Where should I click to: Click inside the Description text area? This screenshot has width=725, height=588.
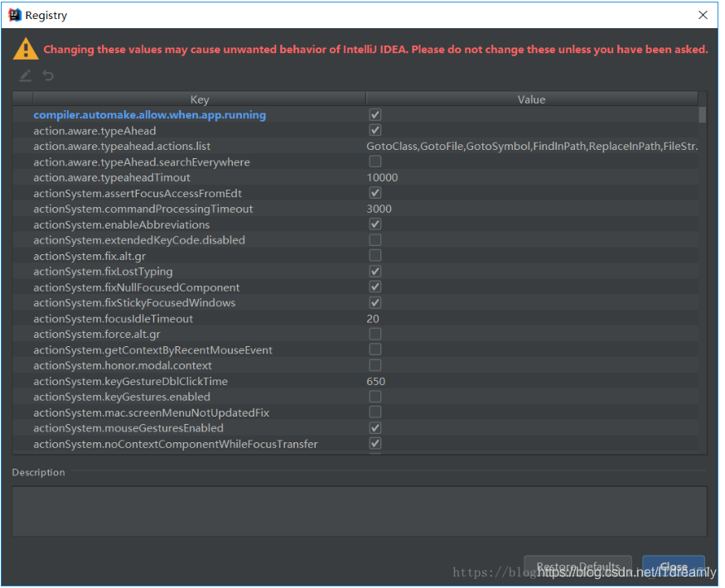point(360,511)
